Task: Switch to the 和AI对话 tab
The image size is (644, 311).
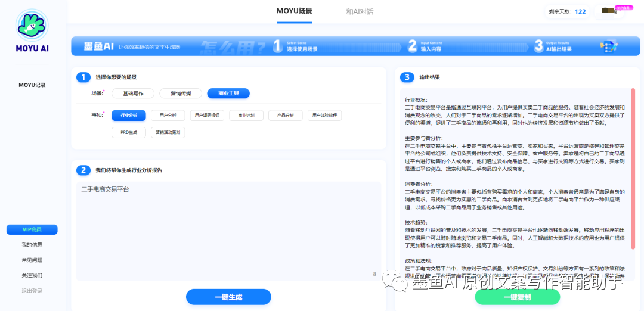Action: point(360,11)
